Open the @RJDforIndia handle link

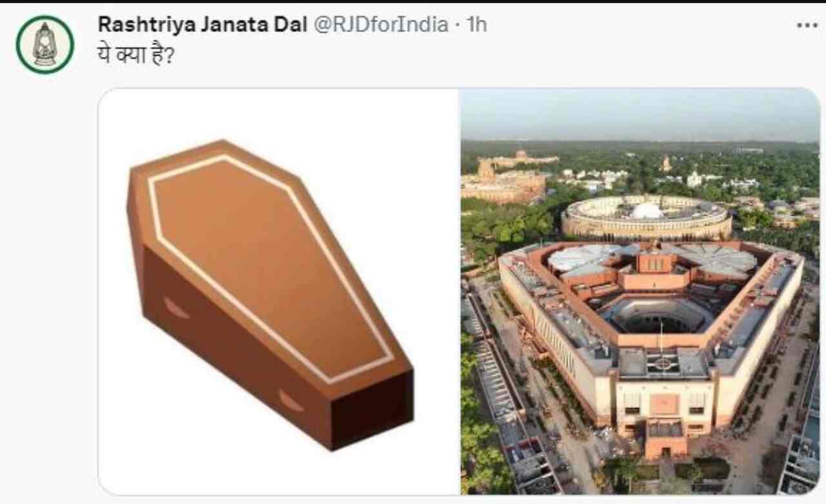(x=381, y=25)
